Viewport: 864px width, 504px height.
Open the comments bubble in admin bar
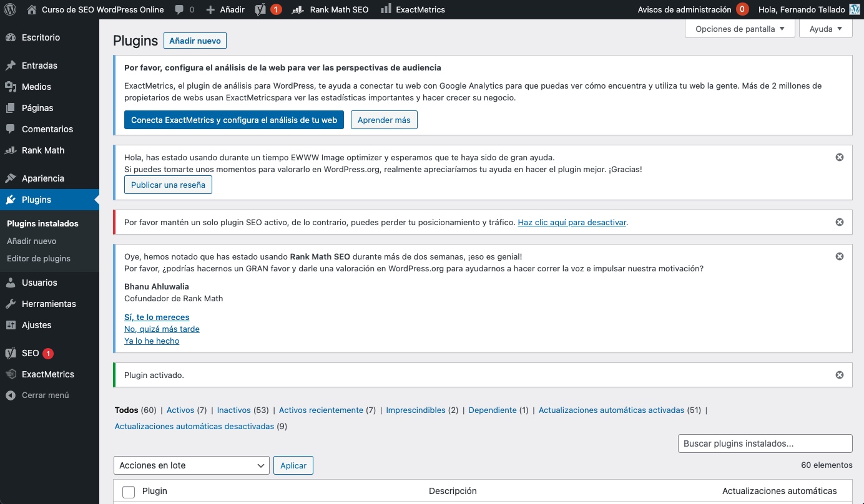[184, 9]
